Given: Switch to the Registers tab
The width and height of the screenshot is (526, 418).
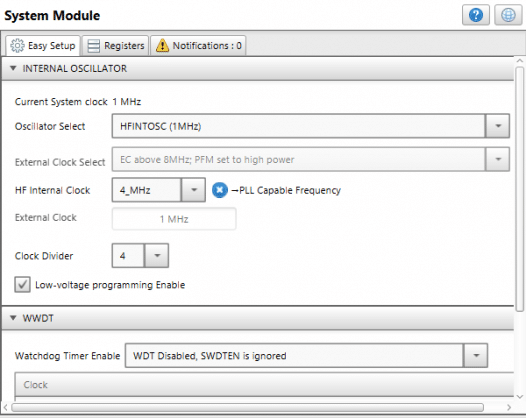Looking at the screenshot, I should 115,46.
